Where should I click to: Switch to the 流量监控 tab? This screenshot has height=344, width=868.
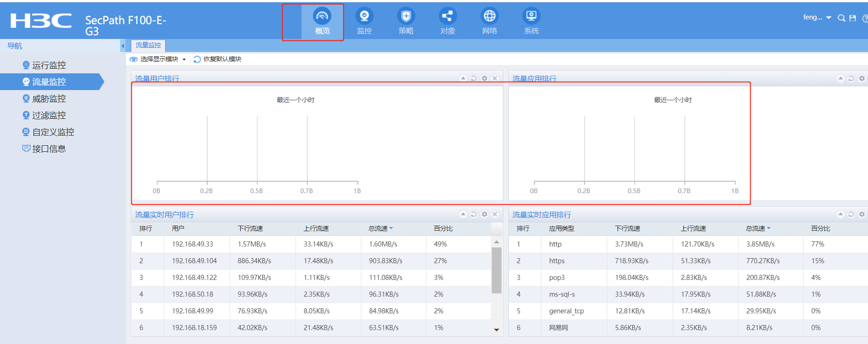[x=148, y=45]
